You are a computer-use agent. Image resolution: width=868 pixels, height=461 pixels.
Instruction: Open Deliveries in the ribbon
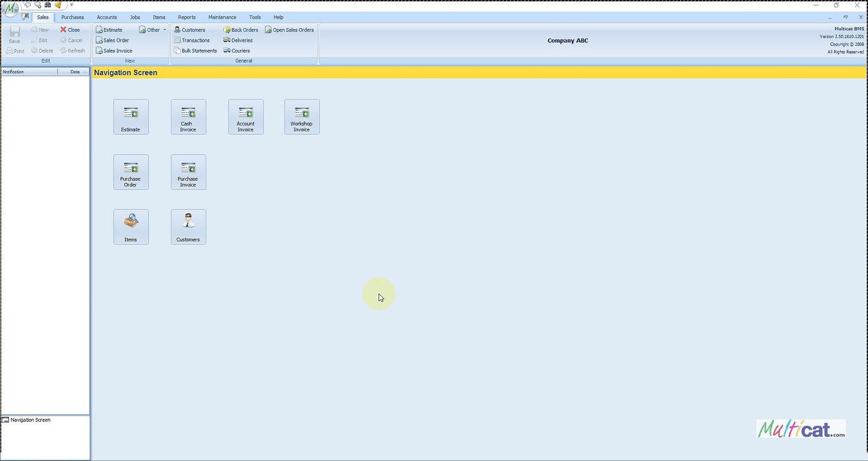click(238, 40)
